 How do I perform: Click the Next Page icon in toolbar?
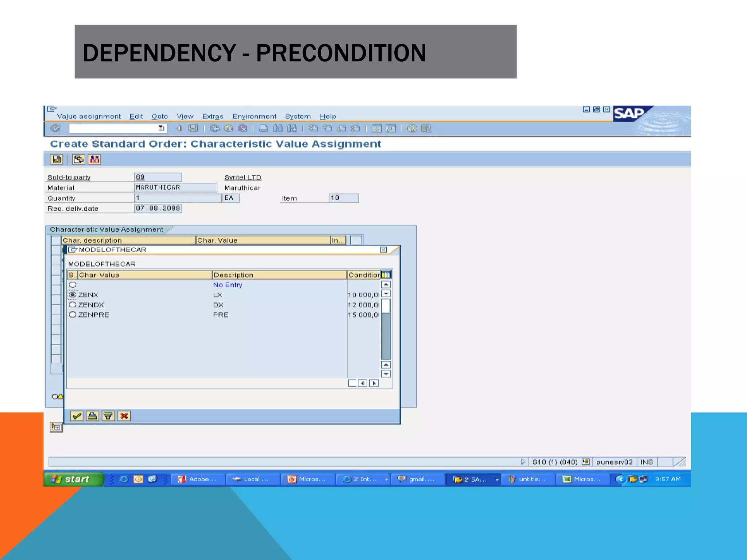341,128
